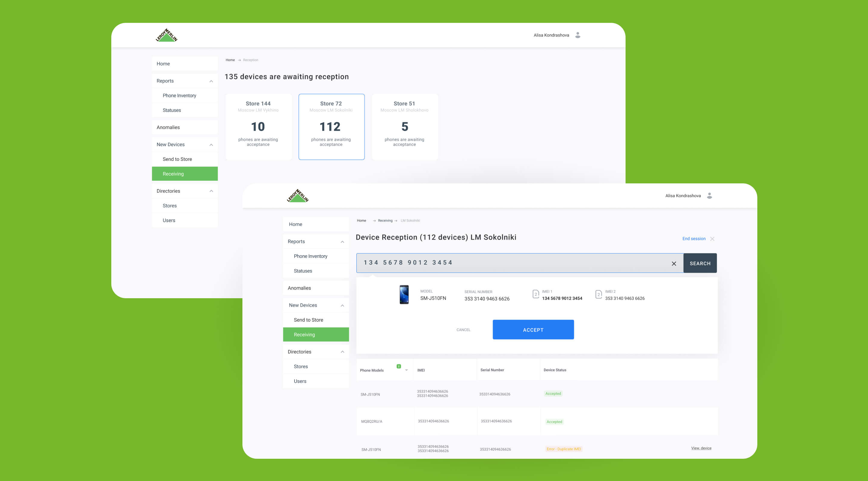Click the IMEI 1 SIM card icon
The width and height of the screenshot is (868, 481).
tap(535, 294)
